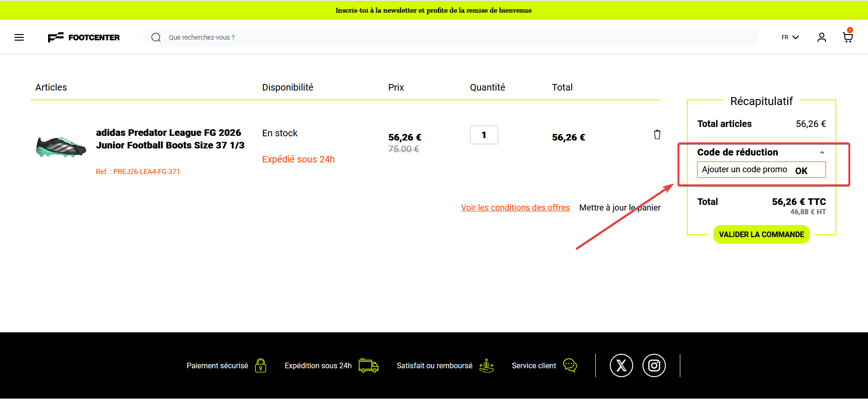Click the football boot product thumbnail
The image size is (868, 400).
coord(61,147)
